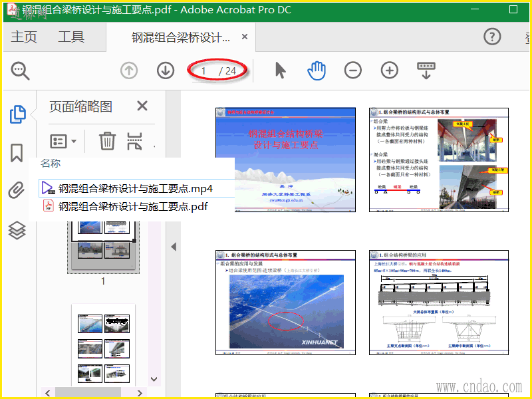Click the slide showing bridge cross-section drawings

click(x=439, y=303)
